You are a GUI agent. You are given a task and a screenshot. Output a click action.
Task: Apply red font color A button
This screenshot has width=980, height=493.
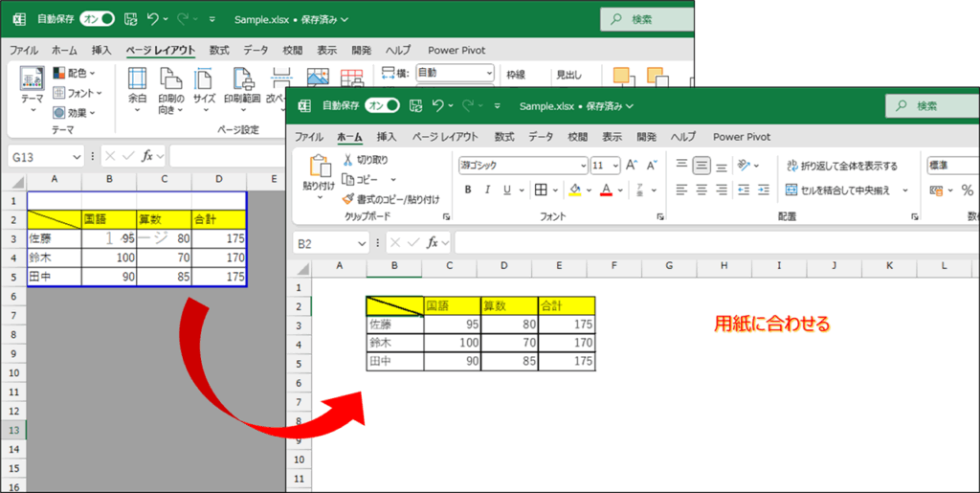pyautogui.click(x=605, y=190)
